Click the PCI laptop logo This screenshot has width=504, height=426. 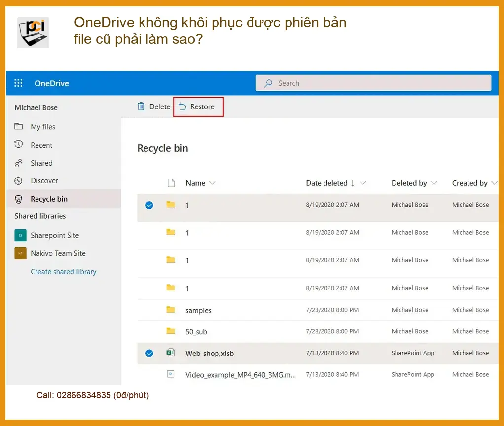point(33,33)
